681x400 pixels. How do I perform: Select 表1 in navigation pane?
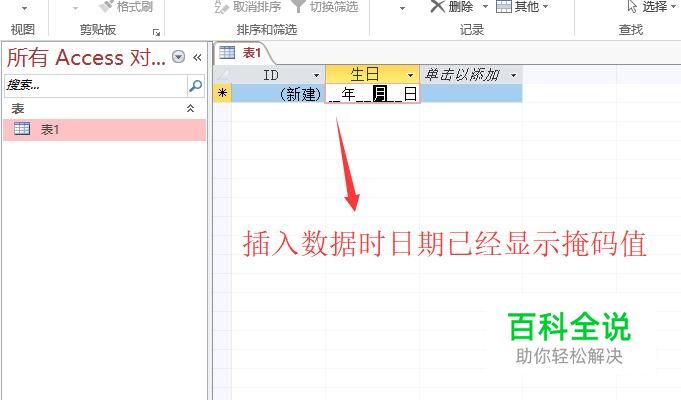(104, 129)
